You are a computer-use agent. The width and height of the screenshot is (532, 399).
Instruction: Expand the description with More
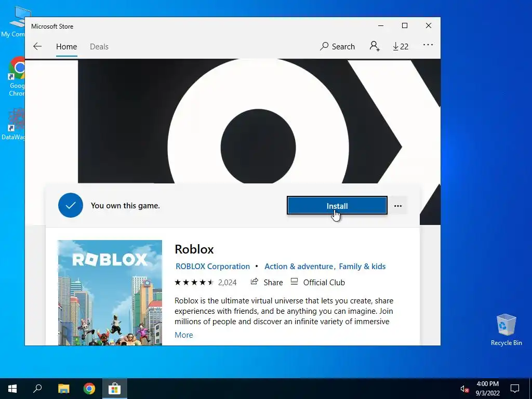tap(183, 335)
